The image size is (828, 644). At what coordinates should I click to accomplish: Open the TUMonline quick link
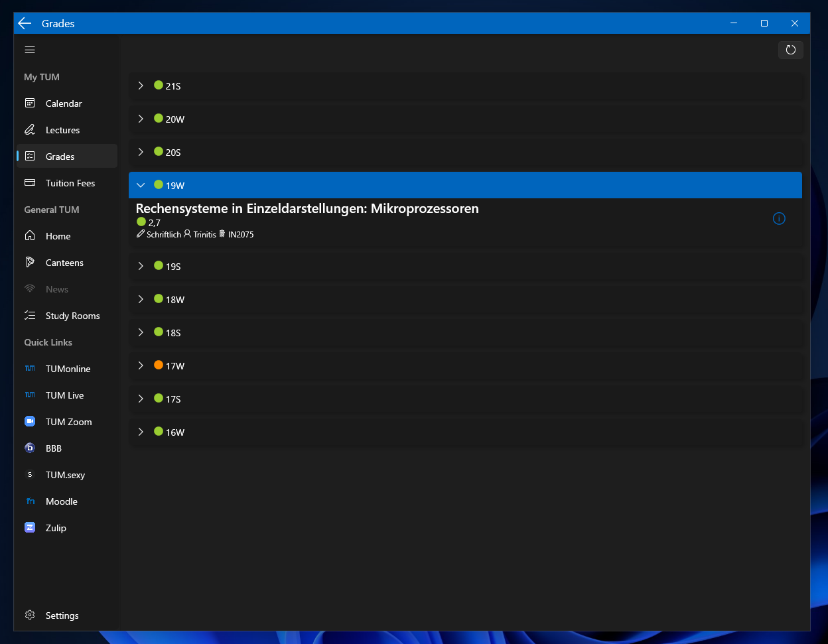click(x=67, y=369)
